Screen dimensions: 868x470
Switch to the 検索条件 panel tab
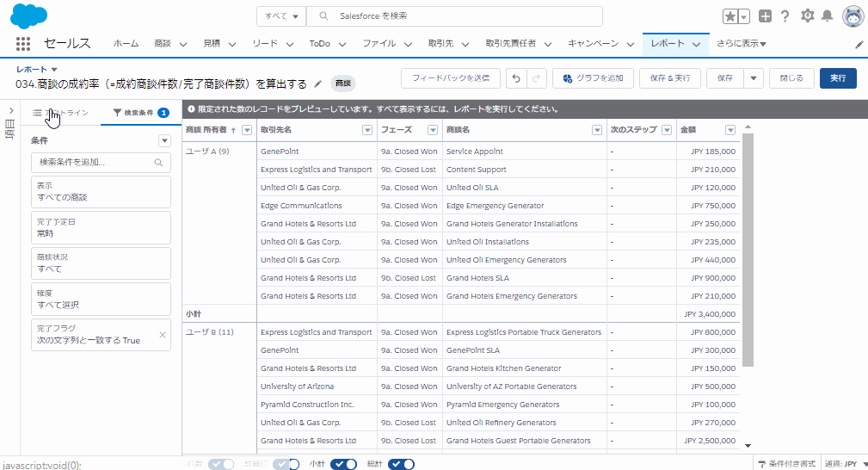point(141,113)
